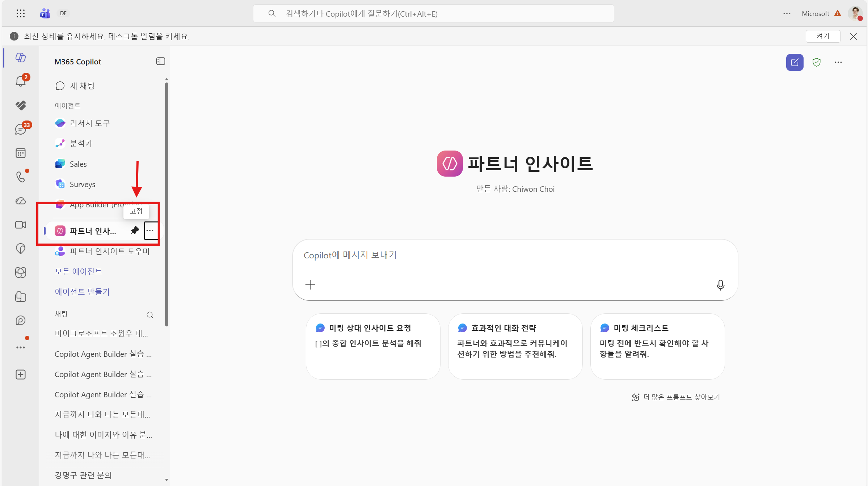
Task: Select the 미팅 상대 인사이트 요청 prompt card
Action: (373, 346)
